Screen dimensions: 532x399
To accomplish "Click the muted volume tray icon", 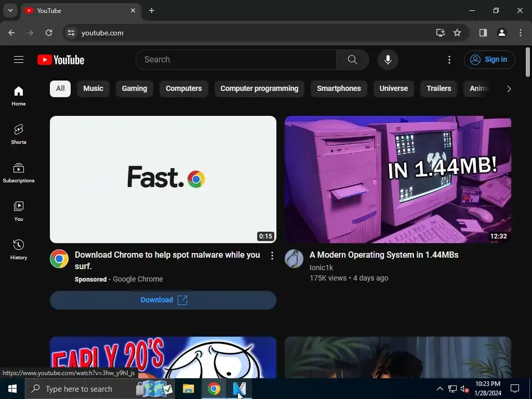I will click(464, 389).
